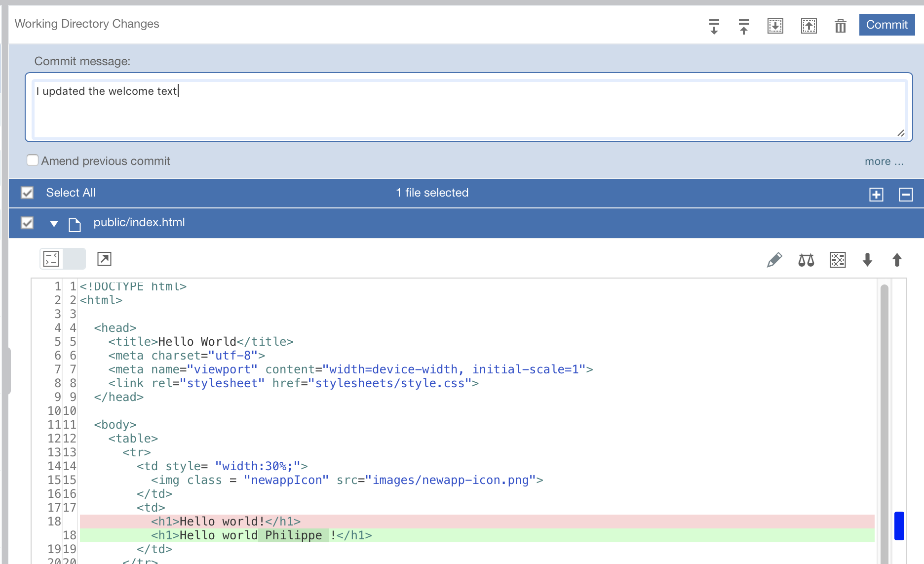Discard changes using the trash icon
This screenshot has height=564, width=924.
click(x=841, y=26)
